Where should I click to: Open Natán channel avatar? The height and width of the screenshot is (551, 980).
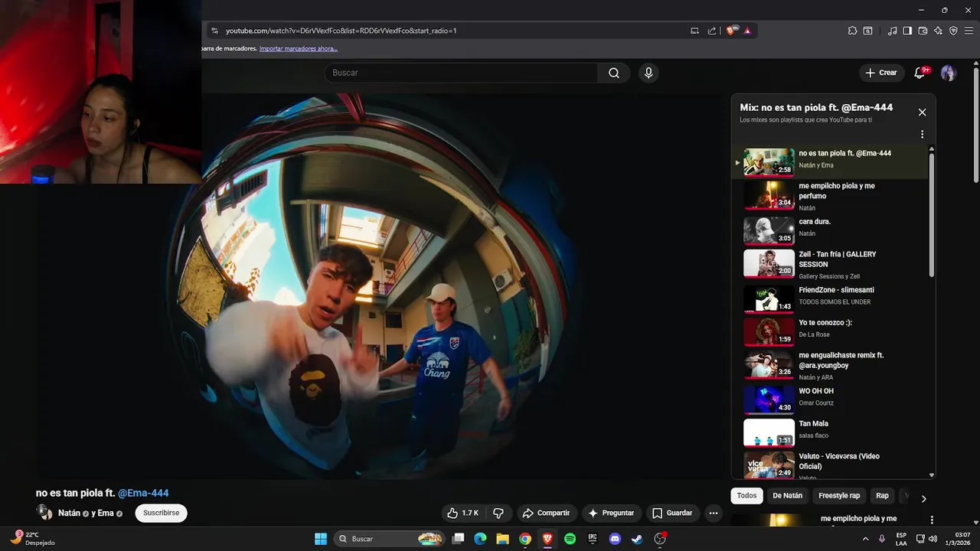44,513
